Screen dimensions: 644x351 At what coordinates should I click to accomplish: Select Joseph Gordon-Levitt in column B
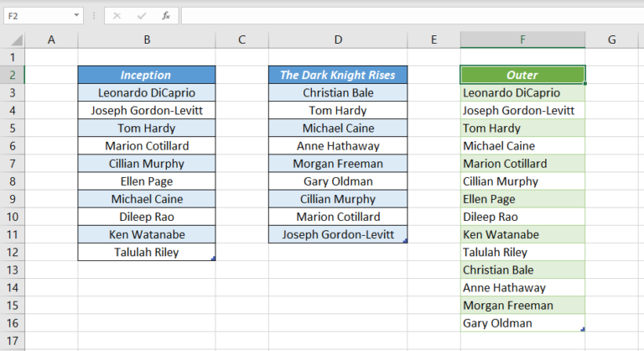(147, 110)
